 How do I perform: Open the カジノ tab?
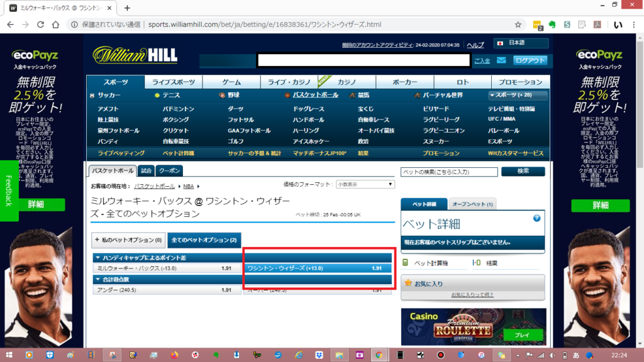(347, 82)
